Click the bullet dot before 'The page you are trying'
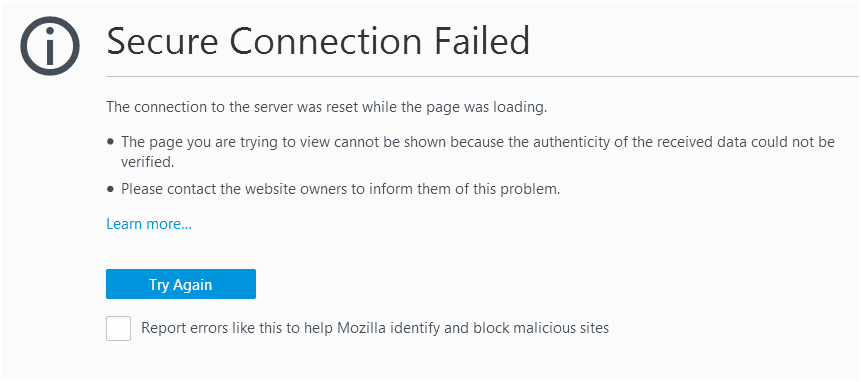This screenshot has height=382, width=861. [110, 142]
